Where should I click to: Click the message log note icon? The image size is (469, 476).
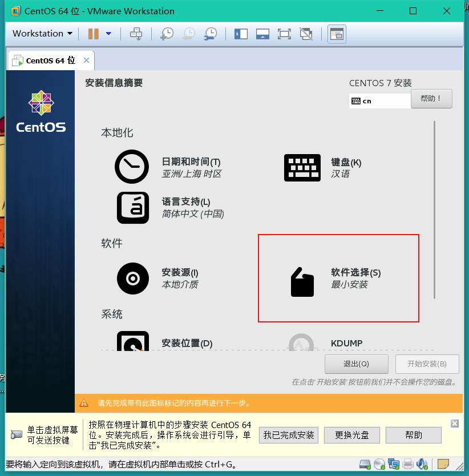[x=443, y=464]
